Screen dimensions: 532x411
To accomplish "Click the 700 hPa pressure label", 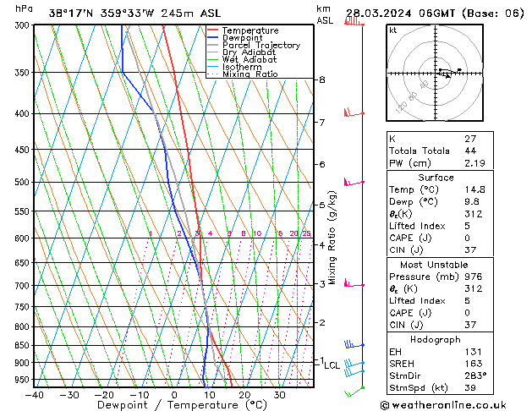I will [24, 286].
